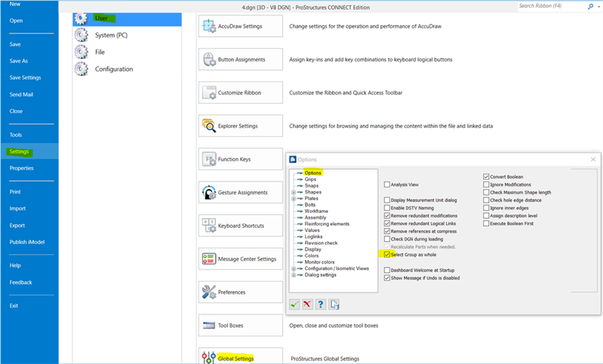Enable Check Maximum Shape length
603x364 pixels.
486,192
